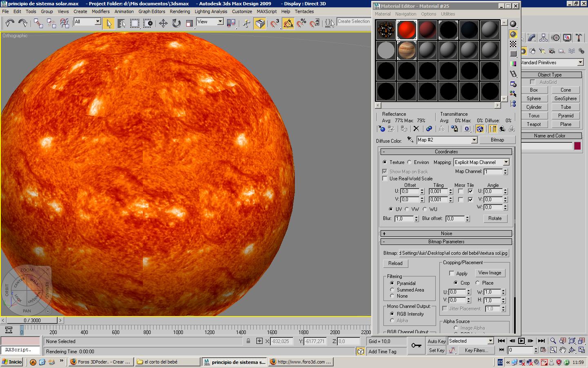Select the Texture radio button
Screen dimensions: 588x368
click(385, 162)
